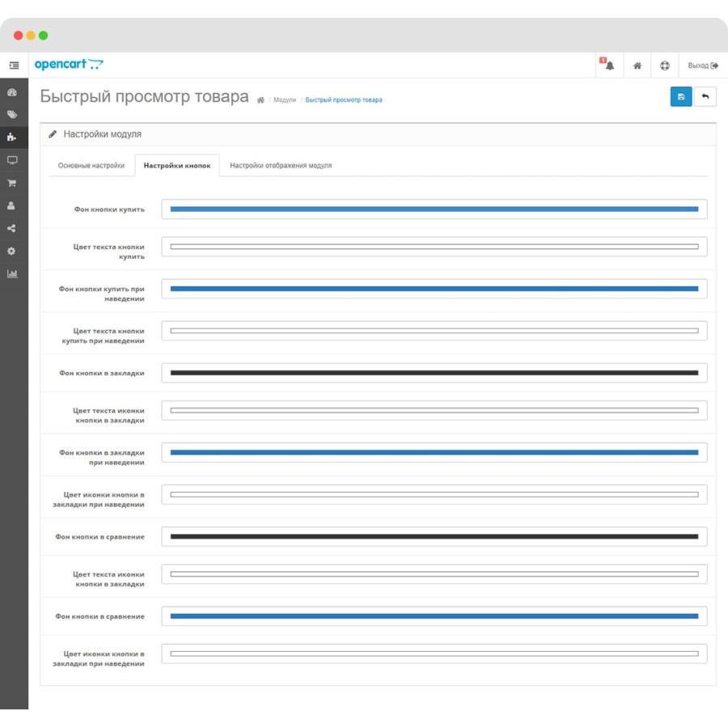Toggle the sidebar menu hamburger icon

click(14, 66)
